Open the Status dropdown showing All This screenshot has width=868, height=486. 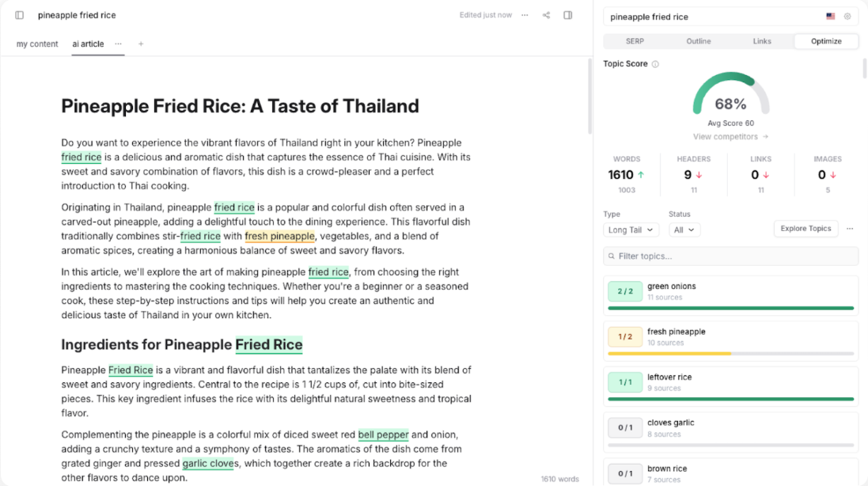[x=685, y=229]
